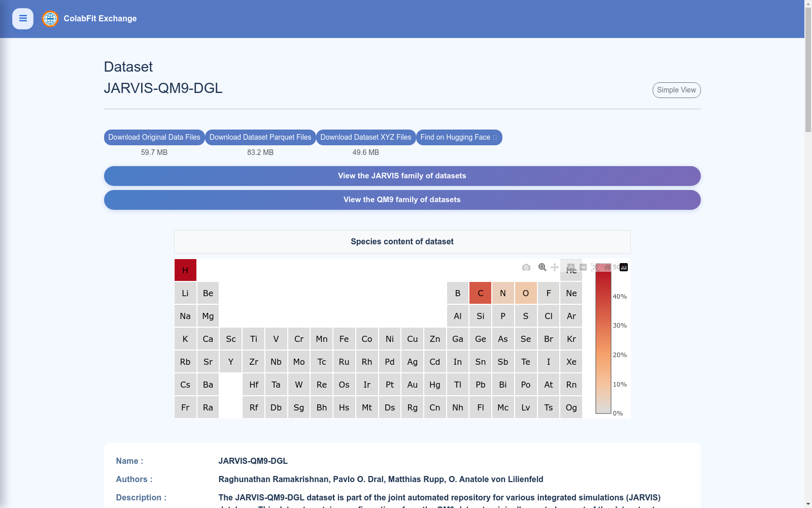Click the Fr element cell
The width and height of the screenshot is (812, 508).
(x=185, y=407)
